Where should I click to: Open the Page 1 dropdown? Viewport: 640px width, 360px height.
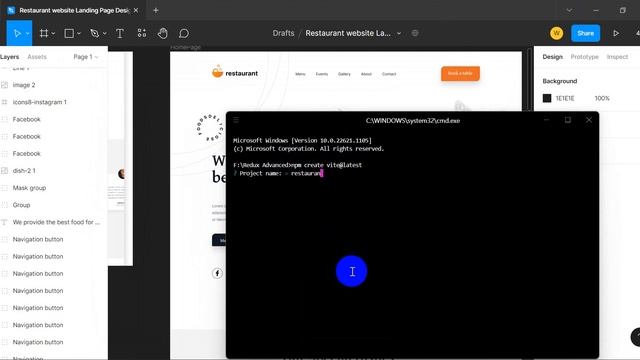click(x=85, y=57)
